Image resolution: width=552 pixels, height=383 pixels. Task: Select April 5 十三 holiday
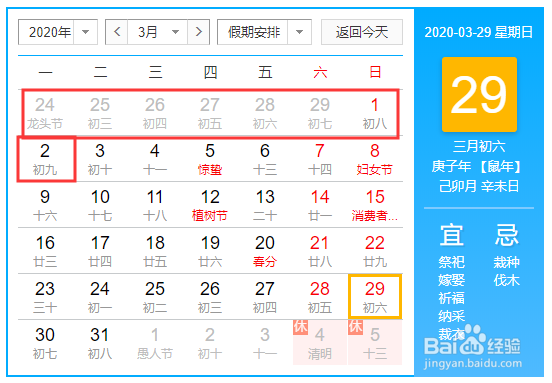[x=375, y=343]
